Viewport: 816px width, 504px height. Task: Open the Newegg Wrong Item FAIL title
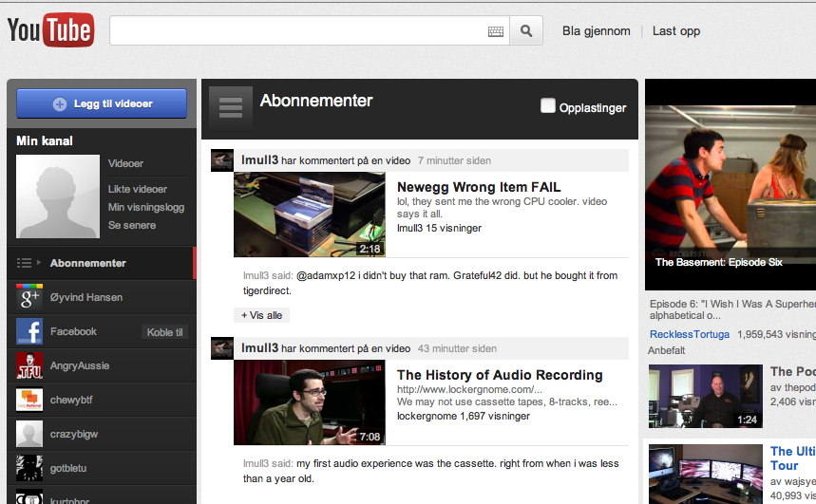coord(479,187)
